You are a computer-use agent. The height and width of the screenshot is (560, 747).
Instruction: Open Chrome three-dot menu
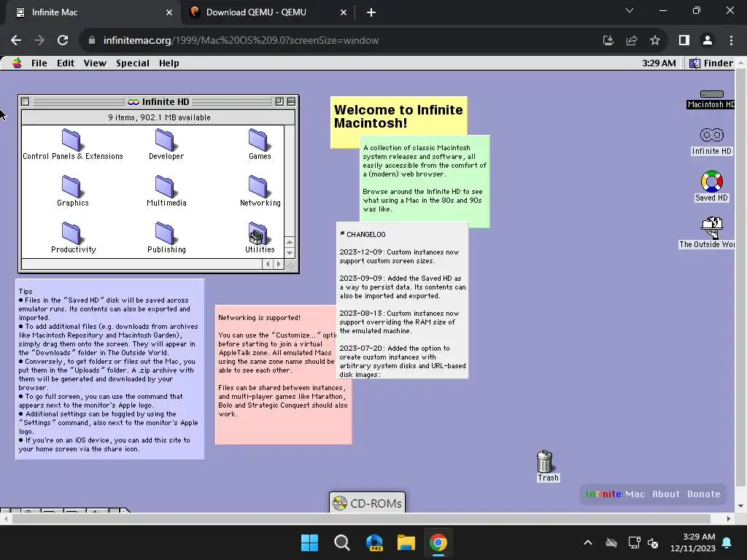(x=731, y=41)
